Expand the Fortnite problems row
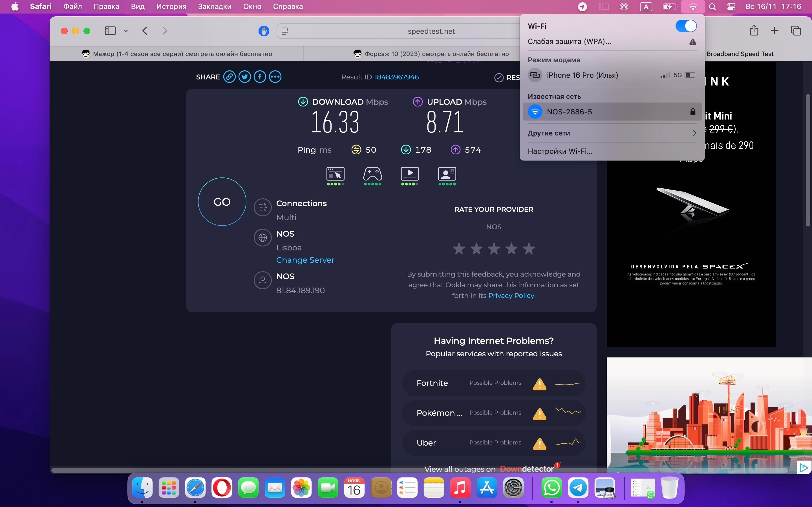 tap(493, 383)
